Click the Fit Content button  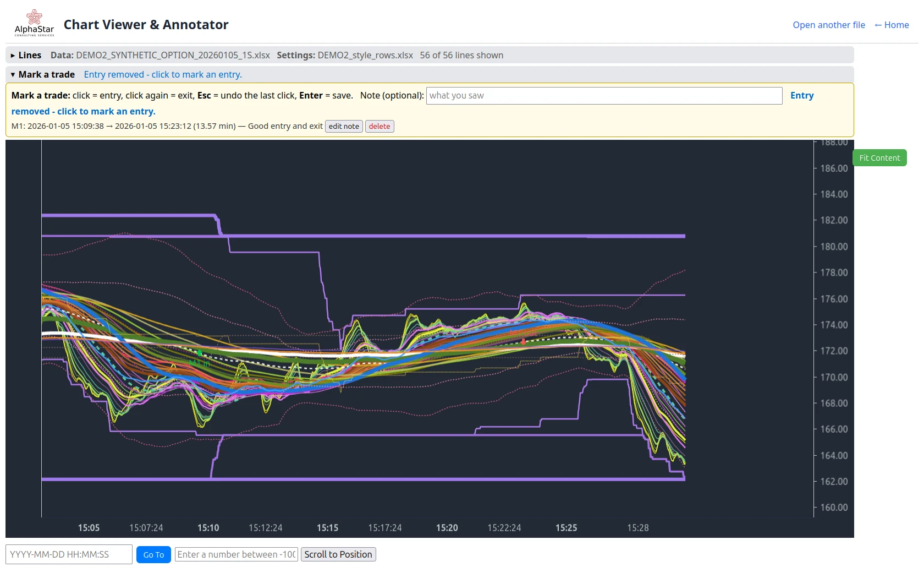point(879,157)
